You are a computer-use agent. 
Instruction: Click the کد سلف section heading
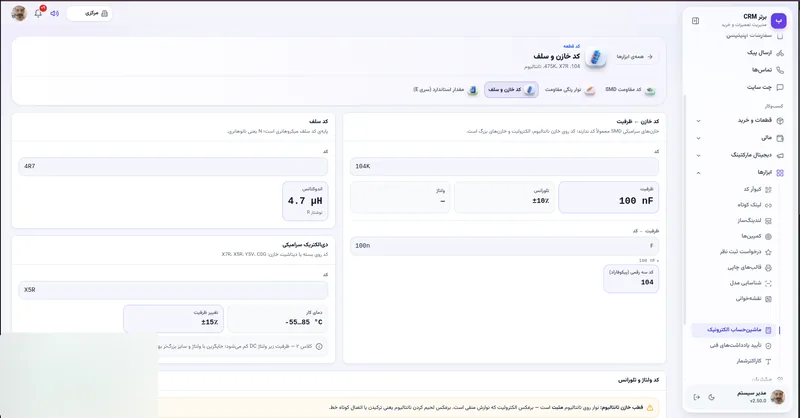(318, 121)
